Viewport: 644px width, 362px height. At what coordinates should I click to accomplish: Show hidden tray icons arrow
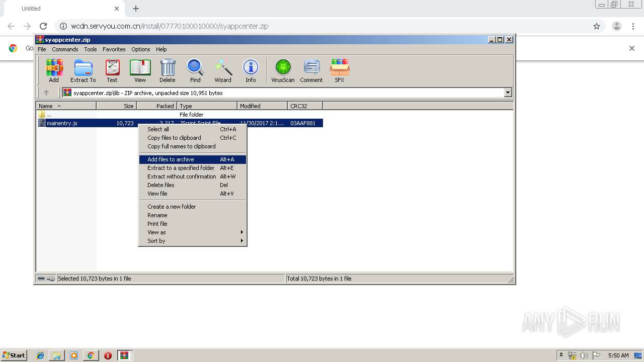pyautogui.click(x=561, y=355)
